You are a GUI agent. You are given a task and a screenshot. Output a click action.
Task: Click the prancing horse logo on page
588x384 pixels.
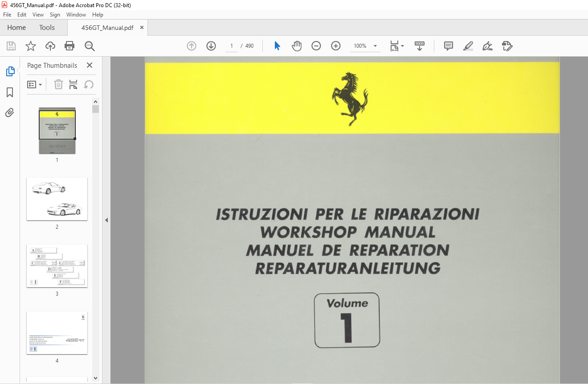(349, 99)
